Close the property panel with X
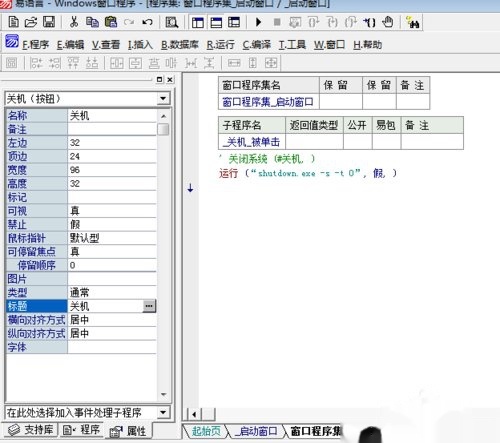 tap(170, 79)
